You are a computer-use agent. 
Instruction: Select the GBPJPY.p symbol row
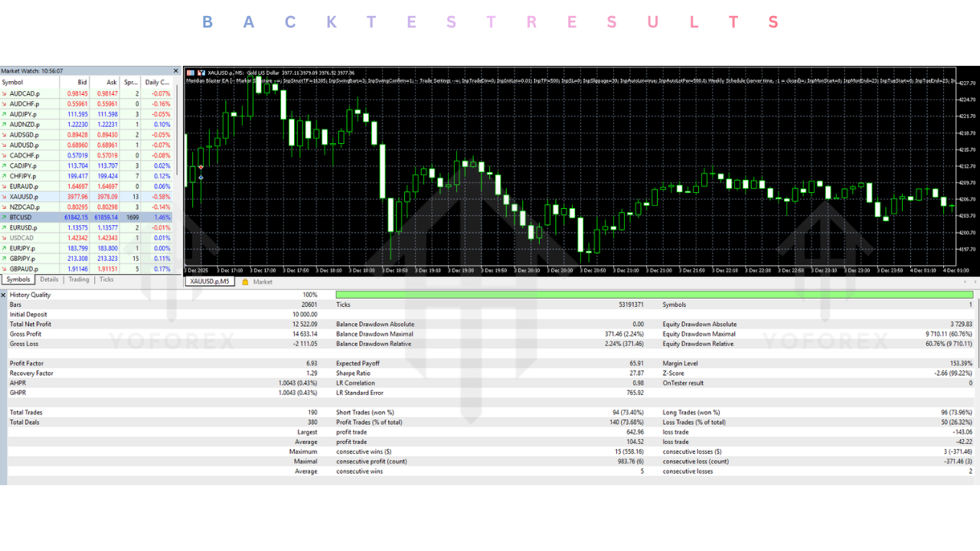(87, 259)
